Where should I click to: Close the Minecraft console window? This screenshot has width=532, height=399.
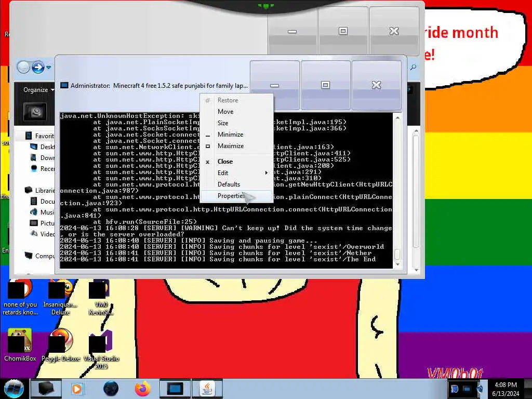(x=376, y=85)
